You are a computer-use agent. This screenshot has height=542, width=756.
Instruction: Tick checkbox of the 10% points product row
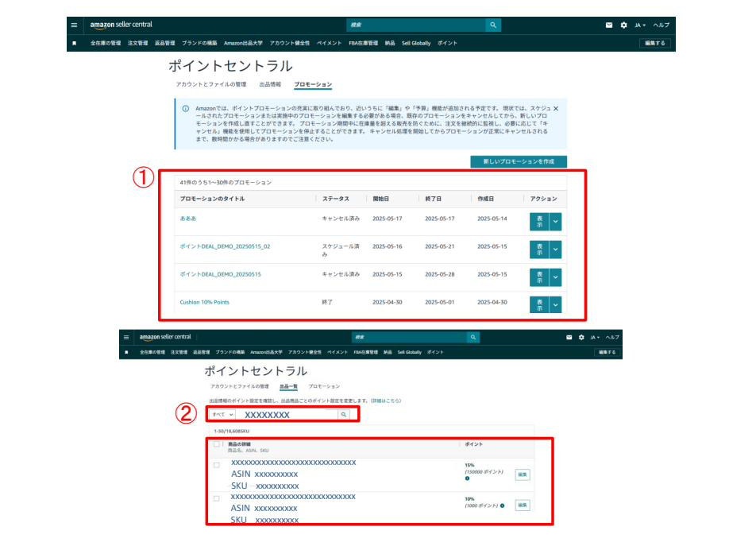point(217,498)
